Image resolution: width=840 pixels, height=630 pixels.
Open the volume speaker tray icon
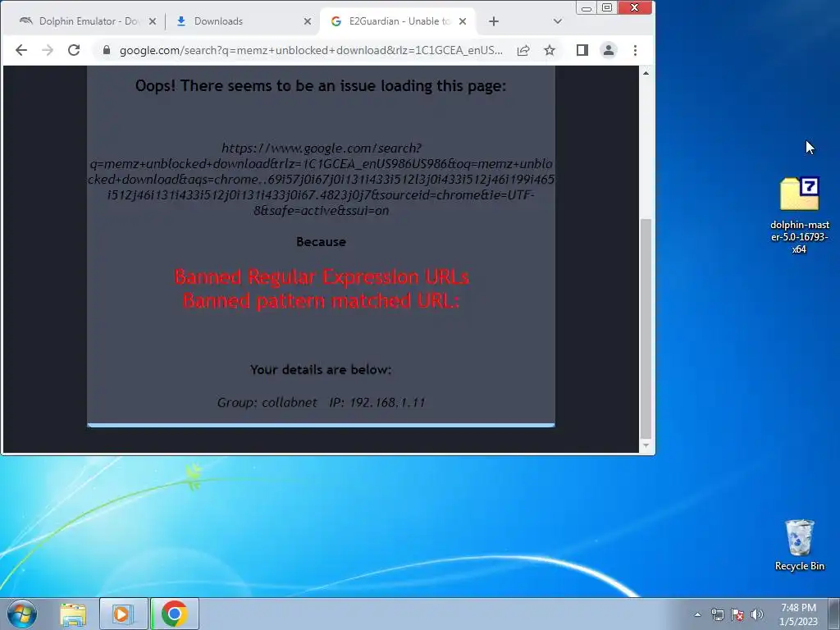pos(757,614)
